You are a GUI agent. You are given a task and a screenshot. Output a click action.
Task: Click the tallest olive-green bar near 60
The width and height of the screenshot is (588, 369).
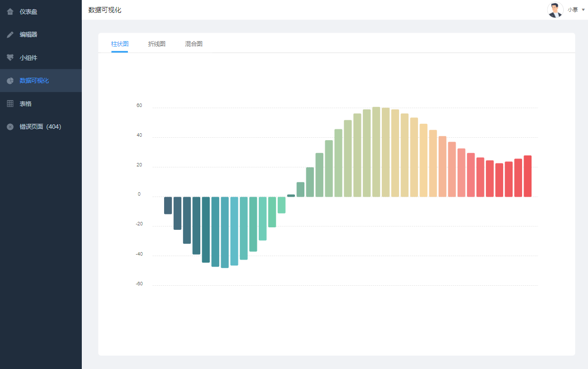376,152
